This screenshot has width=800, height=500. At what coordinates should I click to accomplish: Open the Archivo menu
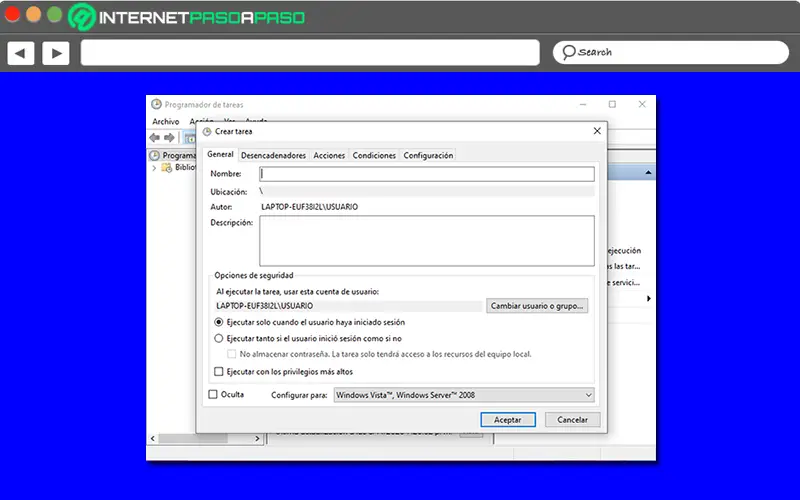pyautogui.click(x=166, y=121)
